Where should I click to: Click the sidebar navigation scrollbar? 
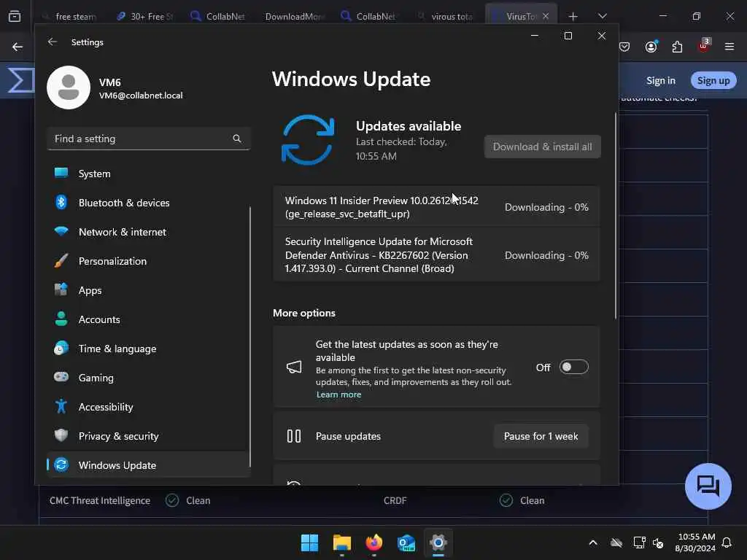[249, 337]
